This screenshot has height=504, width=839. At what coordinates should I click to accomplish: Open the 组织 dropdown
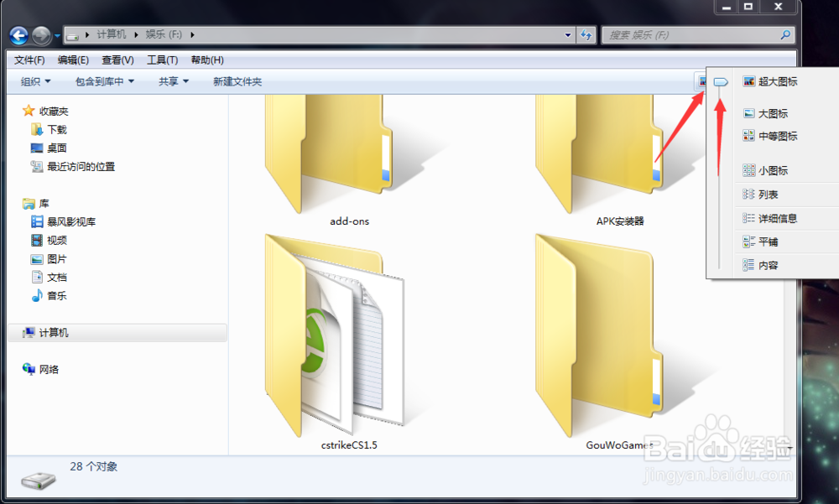click(35, 81)
